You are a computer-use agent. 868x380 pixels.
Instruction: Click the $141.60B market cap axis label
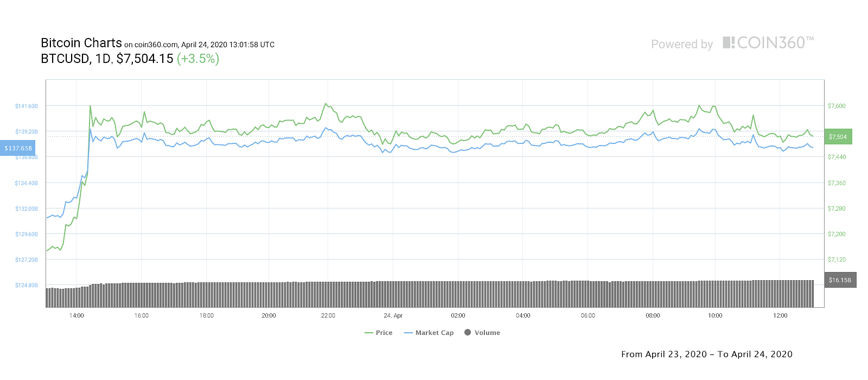[27, 106]
